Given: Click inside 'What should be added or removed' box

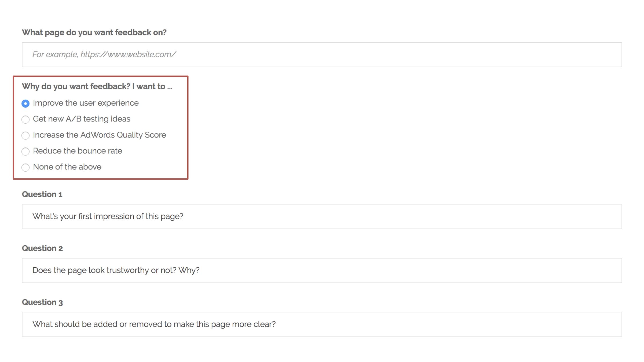Looking at the screenshot, I should point(154,324).
